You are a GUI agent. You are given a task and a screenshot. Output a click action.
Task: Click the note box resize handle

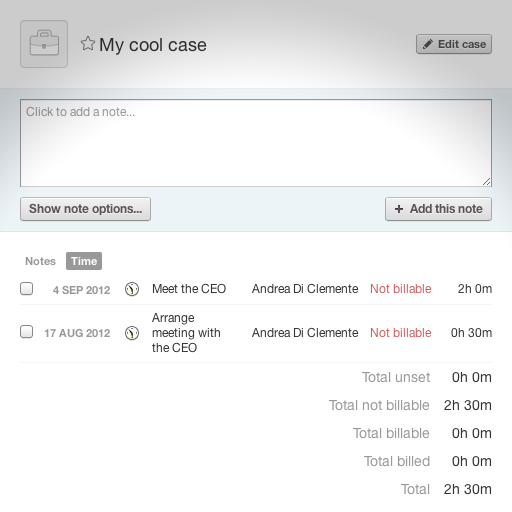pos(487,182)
